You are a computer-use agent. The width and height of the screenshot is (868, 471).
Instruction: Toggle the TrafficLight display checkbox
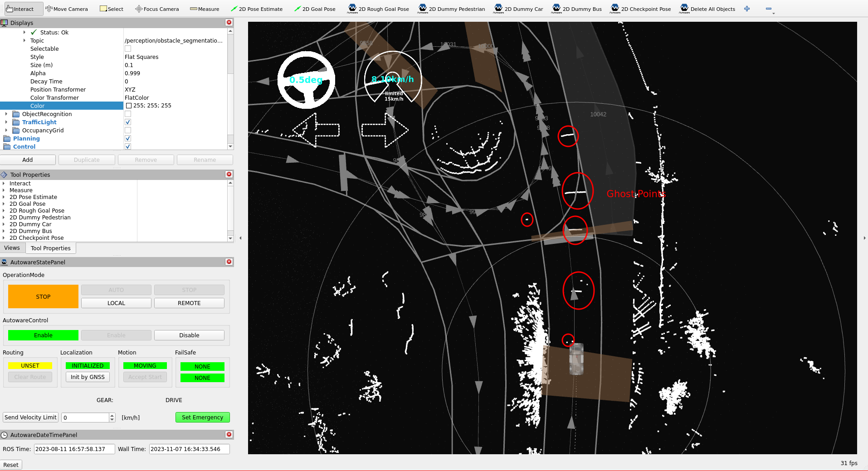(x=128, y=122)
